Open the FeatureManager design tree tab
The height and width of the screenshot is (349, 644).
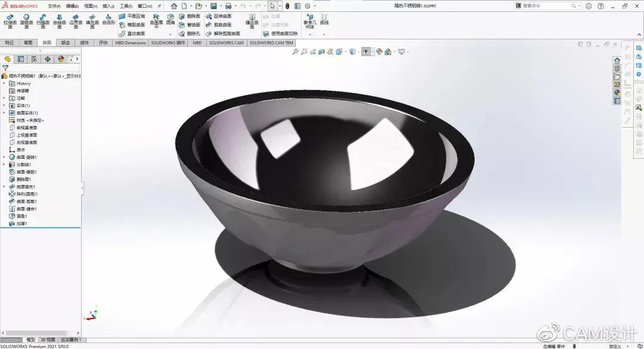7,59
